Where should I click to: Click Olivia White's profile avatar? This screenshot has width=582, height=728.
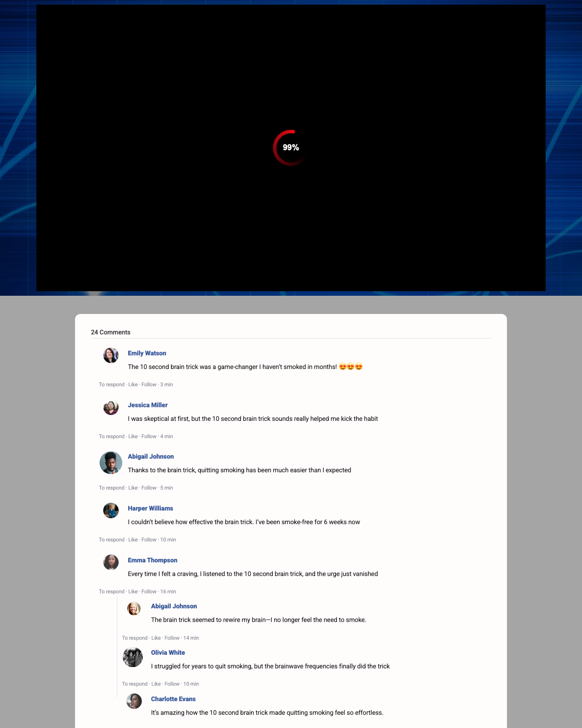[133, 657]
